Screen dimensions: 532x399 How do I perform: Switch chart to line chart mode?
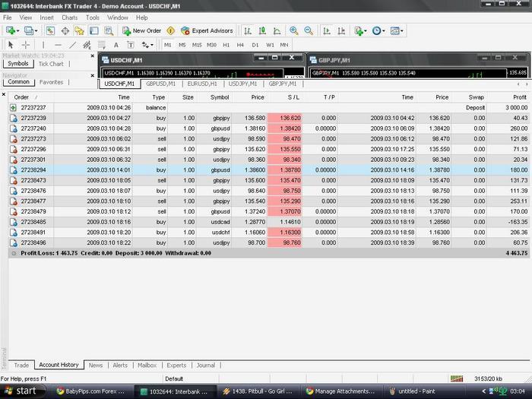[277, 31]
